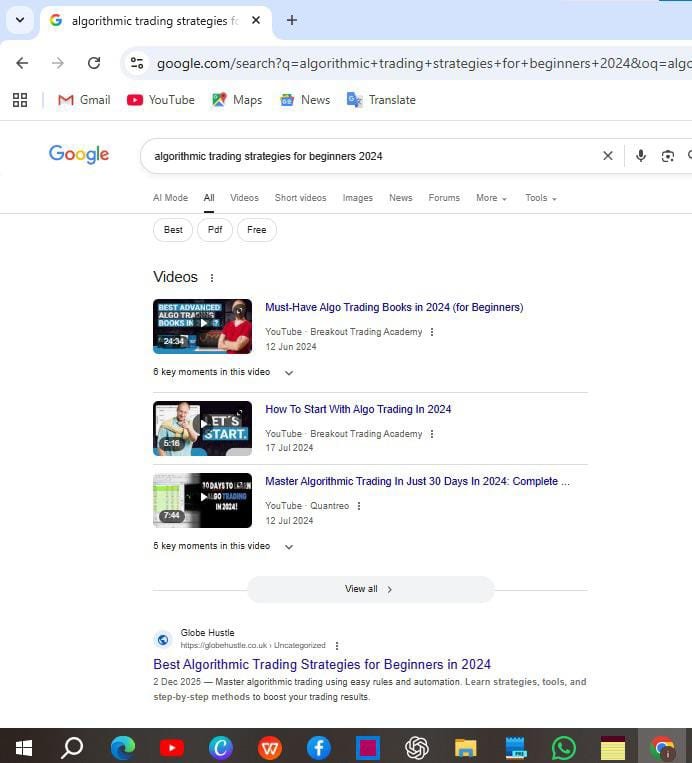This screenshot has height=763, width=692.
Task: Open three-dot menu beside Videos heading
Action: (211, 278)
